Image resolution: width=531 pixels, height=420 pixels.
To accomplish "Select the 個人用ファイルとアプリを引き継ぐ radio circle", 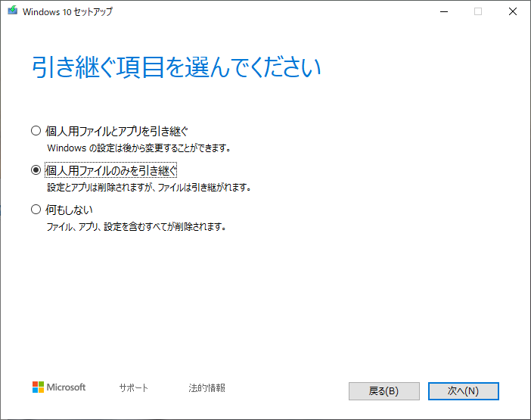I will tap(36, 130).
